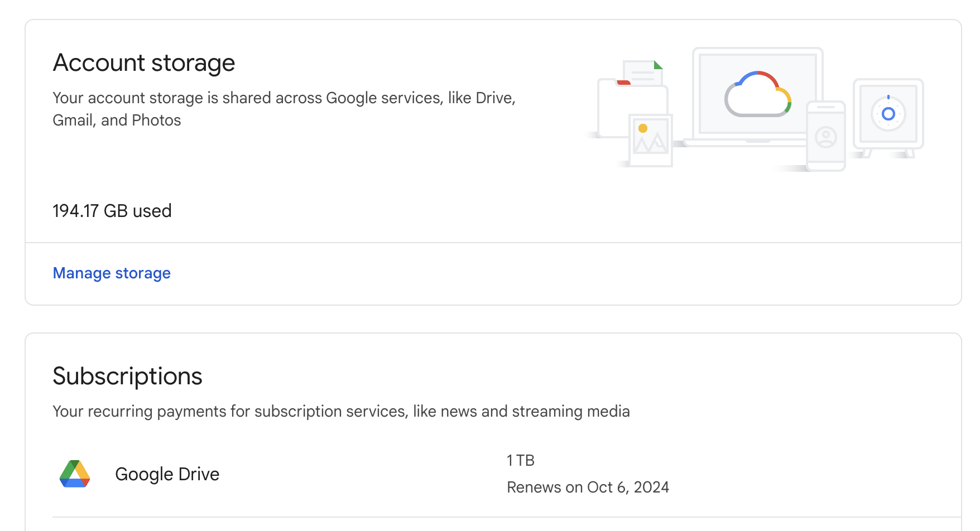This screenshot has width=980, height=531.
Task: Click the Subscriptions section heading
Action: (x=127, y=376)
